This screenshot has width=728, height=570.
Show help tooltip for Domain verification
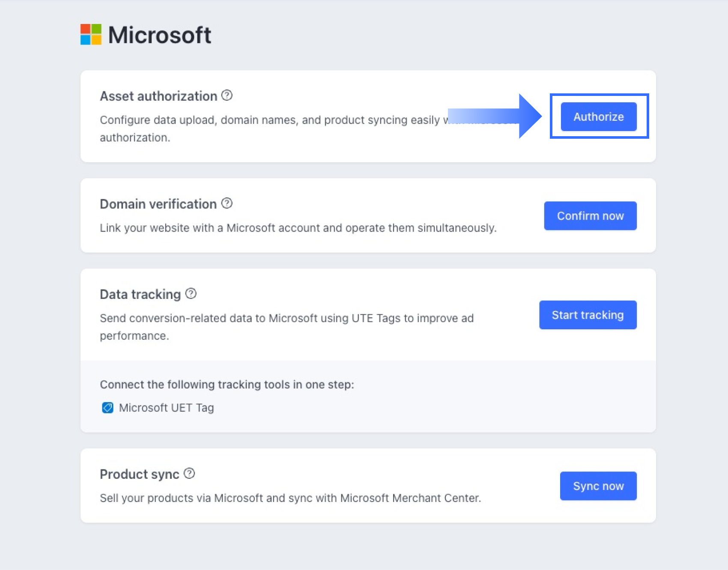227,203
